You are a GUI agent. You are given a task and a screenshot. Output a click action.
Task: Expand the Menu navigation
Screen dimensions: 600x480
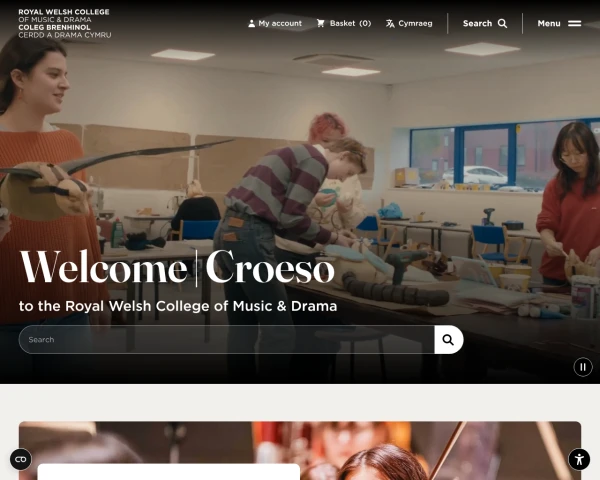559,24
